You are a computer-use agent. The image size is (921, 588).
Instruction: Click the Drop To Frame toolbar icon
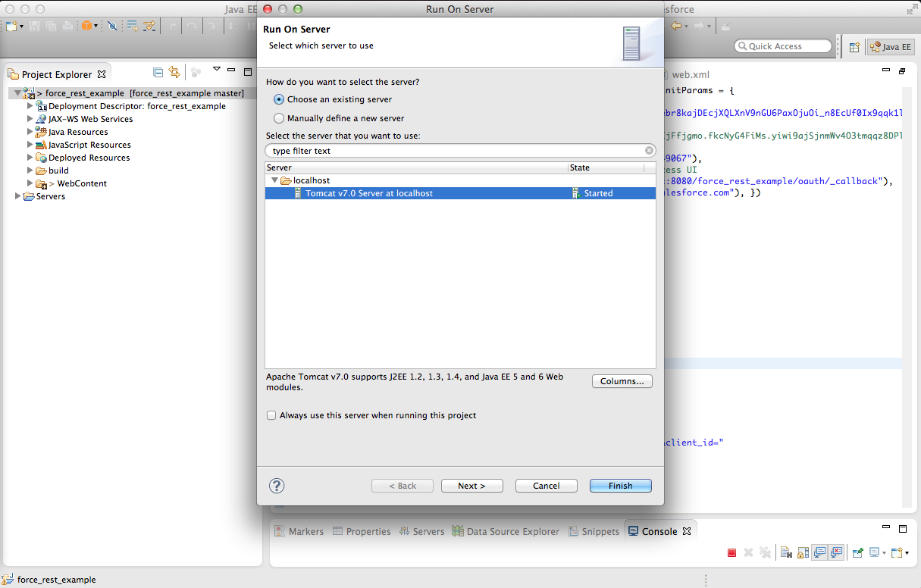tap(132, 26)
